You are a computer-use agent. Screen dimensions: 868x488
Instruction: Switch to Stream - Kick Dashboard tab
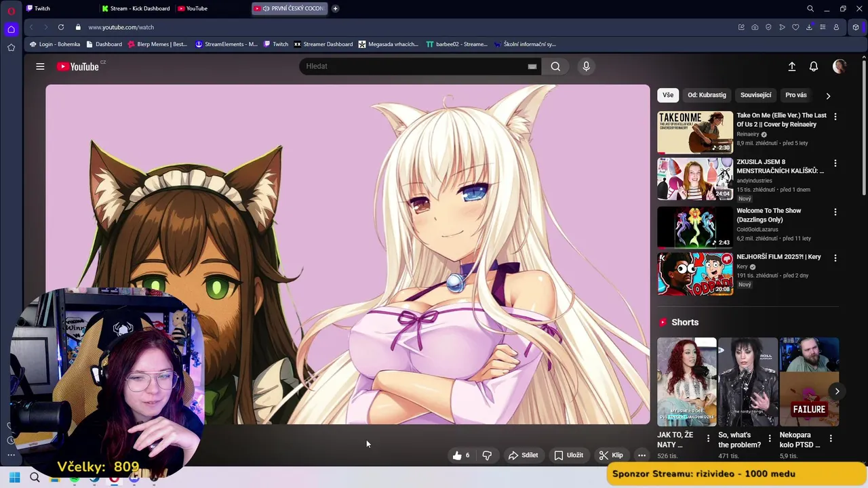point(136,9)
